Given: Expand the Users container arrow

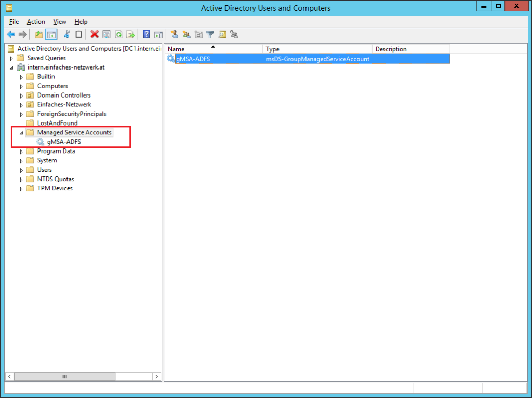Looking at the screenshot, I should click(21, 170).
